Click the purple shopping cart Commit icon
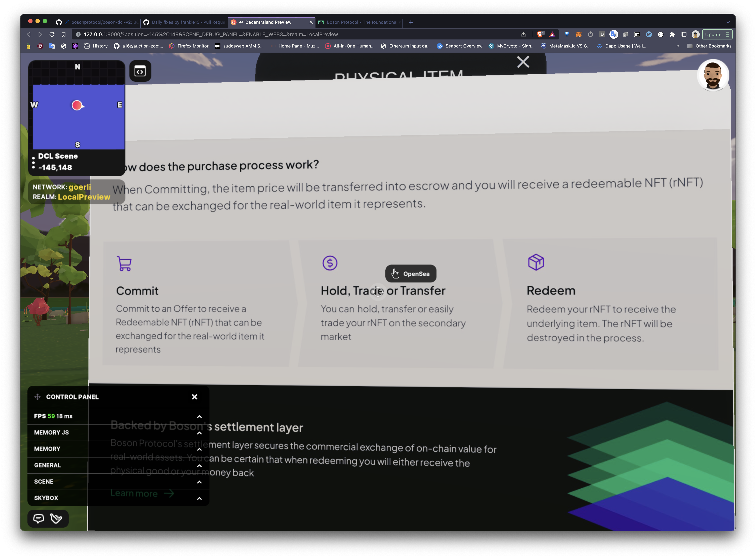Viewport: 756px width, 558px height. tap(124, 263)
